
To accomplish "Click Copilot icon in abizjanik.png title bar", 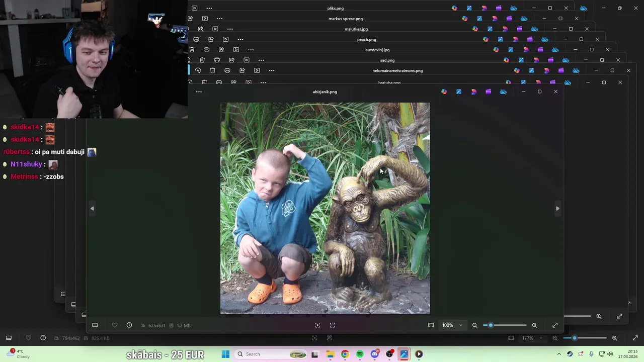I will click(x=444, y=92).
